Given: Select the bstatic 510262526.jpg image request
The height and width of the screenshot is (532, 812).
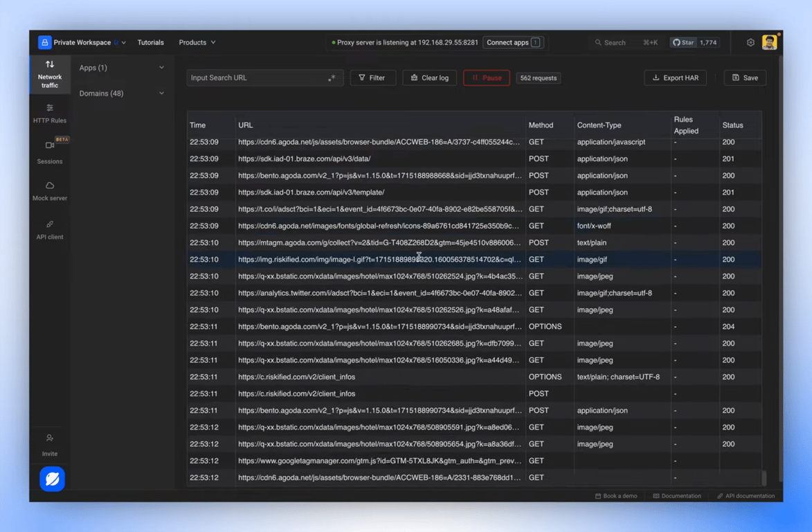Looking at the screenshot, I should coord(474,310).
